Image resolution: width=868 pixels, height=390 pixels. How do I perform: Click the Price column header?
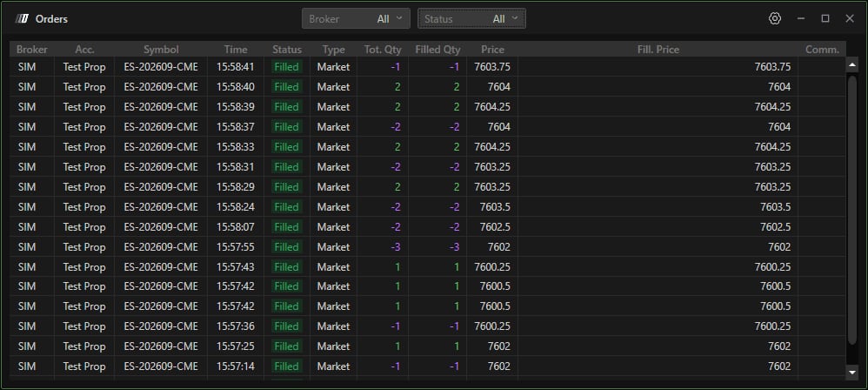(x=492, y=50)
